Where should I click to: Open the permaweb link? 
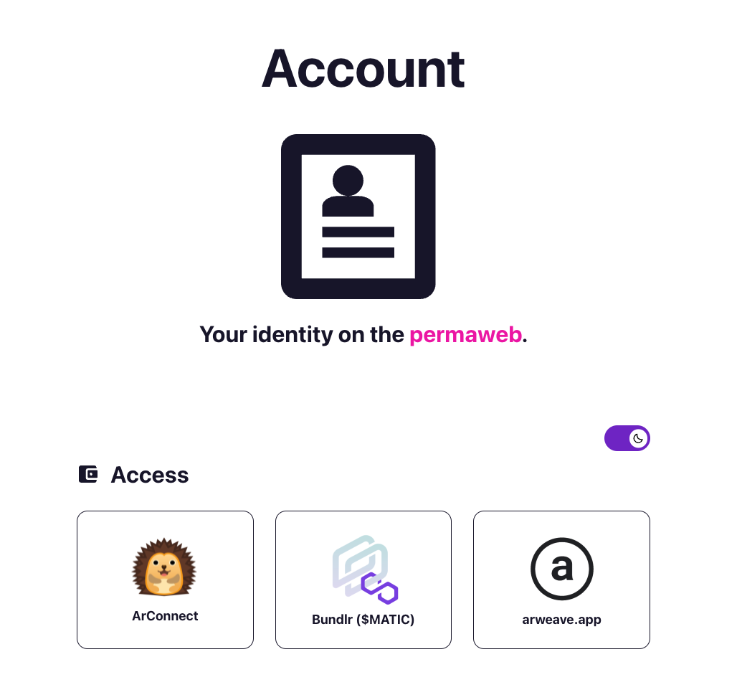(x=466, y=335)
